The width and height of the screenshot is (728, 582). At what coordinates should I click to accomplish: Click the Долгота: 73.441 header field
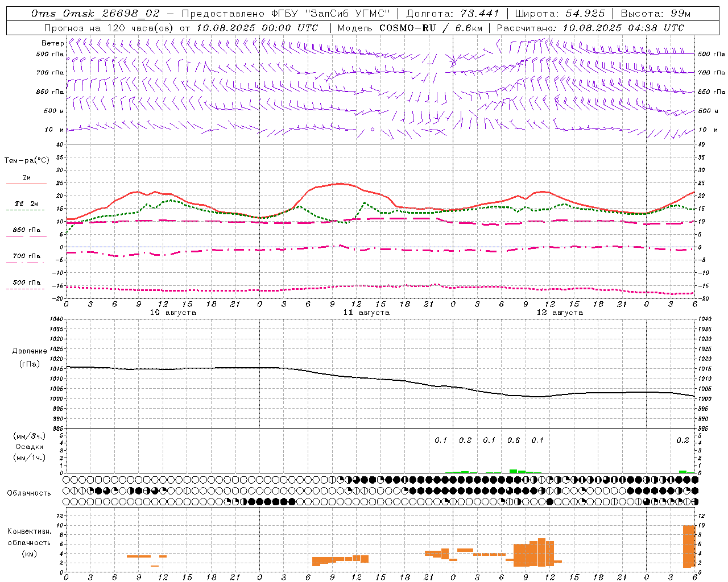tap(452, 14)
